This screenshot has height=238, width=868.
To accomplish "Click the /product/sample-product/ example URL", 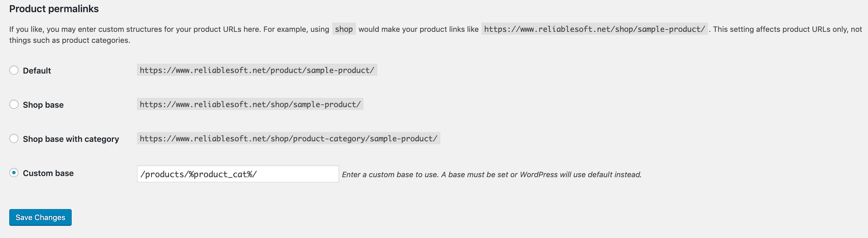I will (x=257, y=70).
